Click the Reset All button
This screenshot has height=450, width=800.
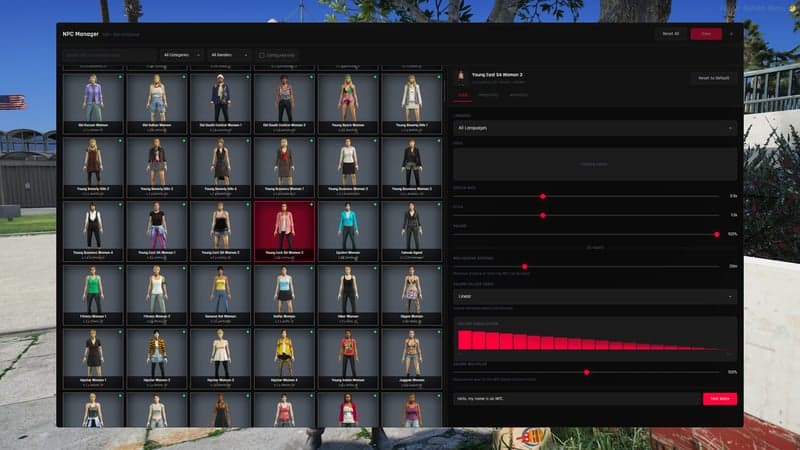(x=670, y=34)
